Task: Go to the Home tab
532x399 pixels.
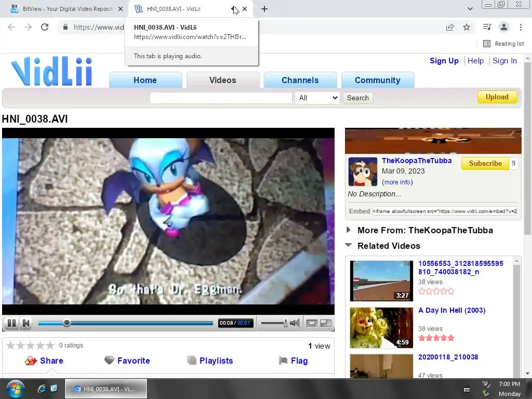Action: [145, 80]
